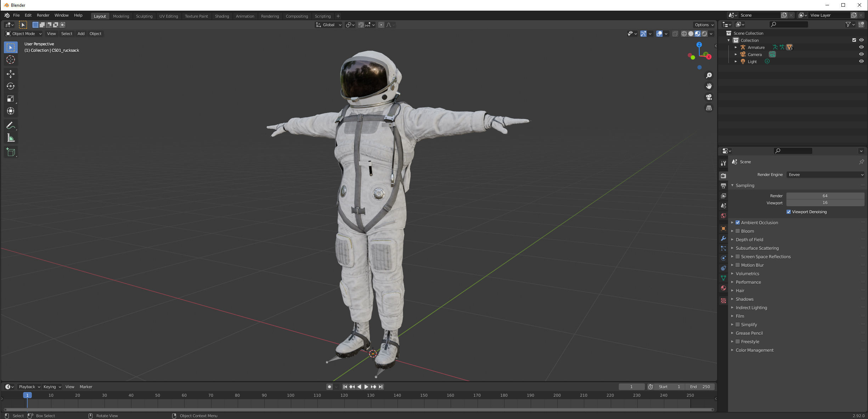This screenshot has width=868, height=419.
Task: Open the viewport Add menu
Action: coord(81,34)
